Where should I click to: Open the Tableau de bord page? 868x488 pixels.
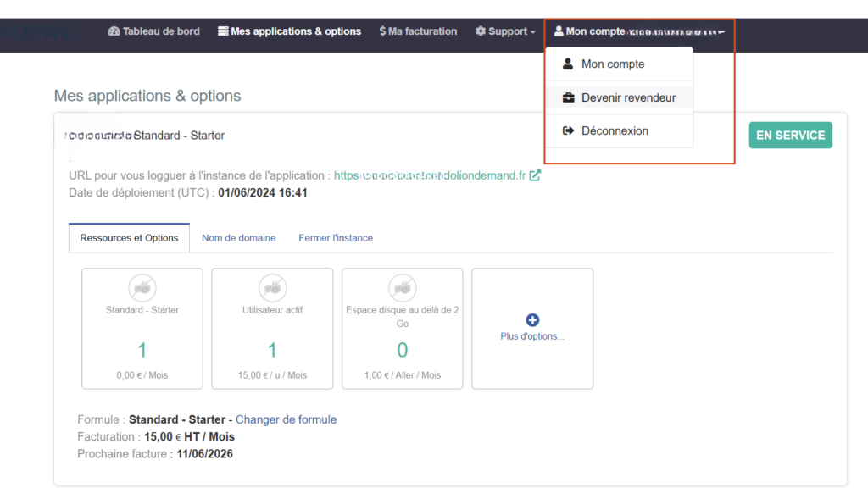154,31
